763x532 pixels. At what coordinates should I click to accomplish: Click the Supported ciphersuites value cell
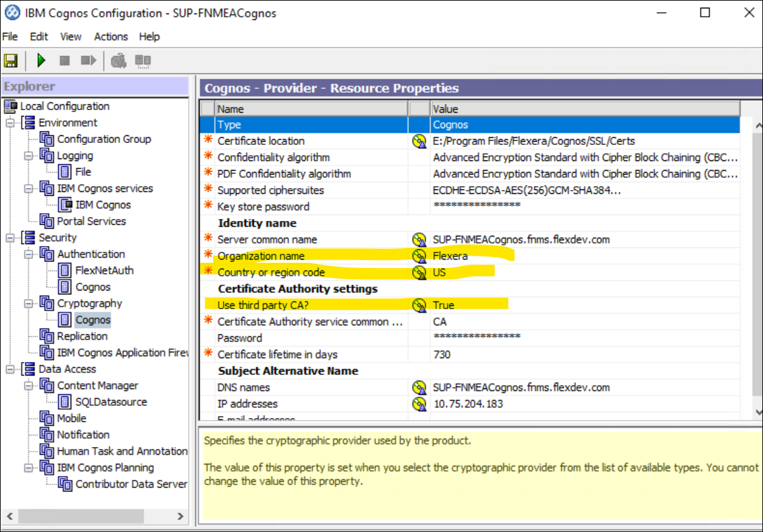pos(585,190)
